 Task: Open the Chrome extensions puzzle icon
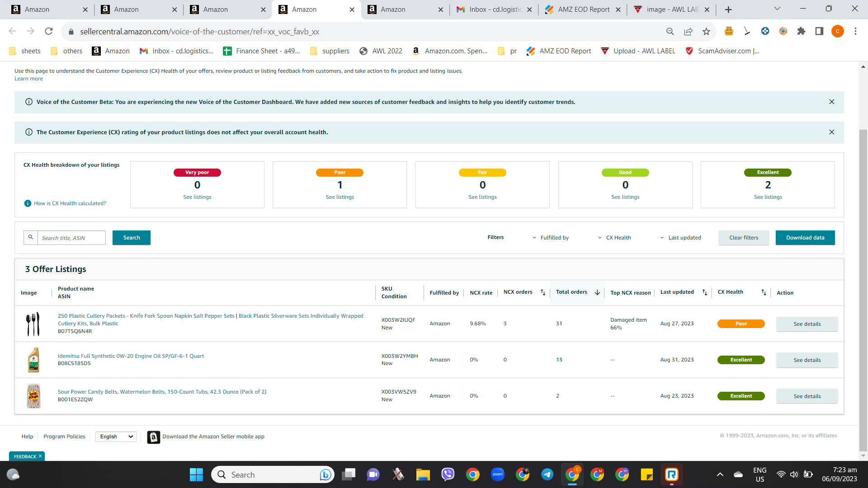point(801,31)
